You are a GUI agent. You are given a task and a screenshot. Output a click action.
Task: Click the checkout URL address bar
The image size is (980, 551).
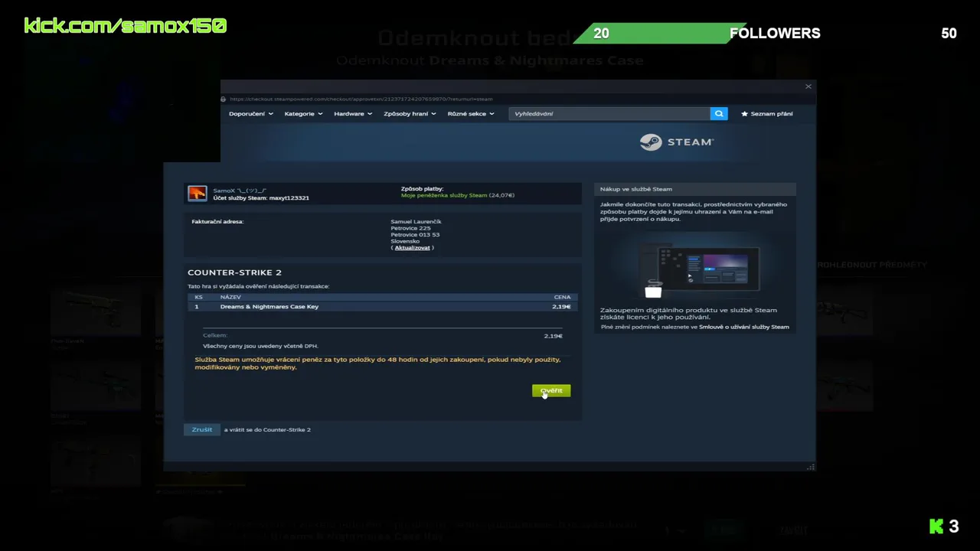(361, 99)
